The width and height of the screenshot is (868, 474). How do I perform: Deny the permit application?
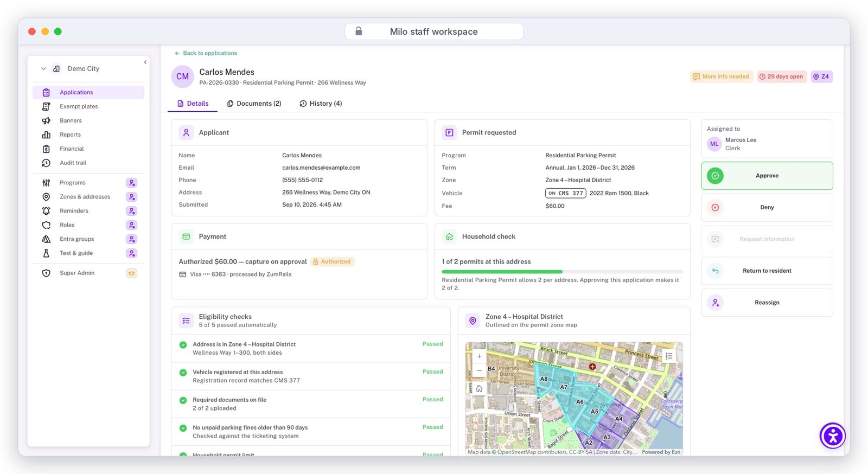pos(767,208)
